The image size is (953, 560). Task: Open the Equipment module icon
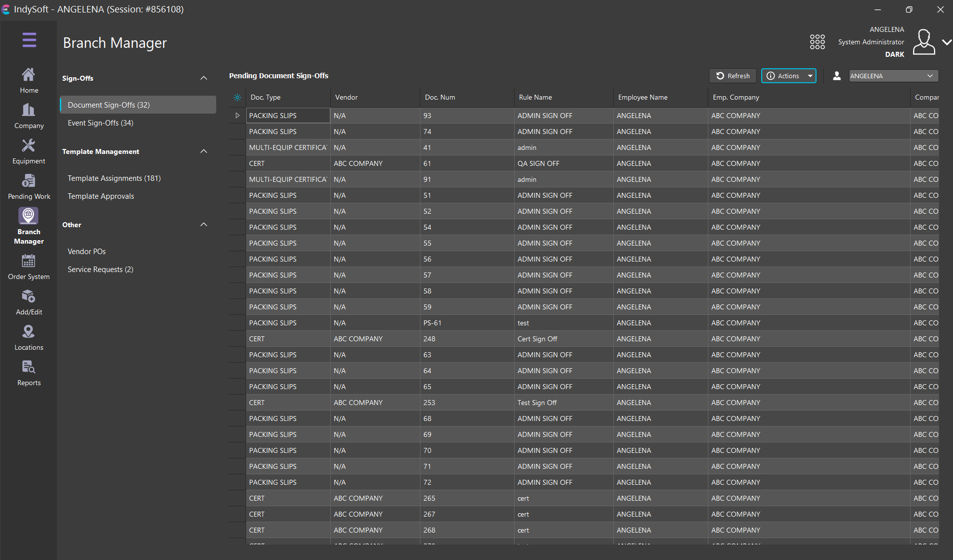(29, 151)
